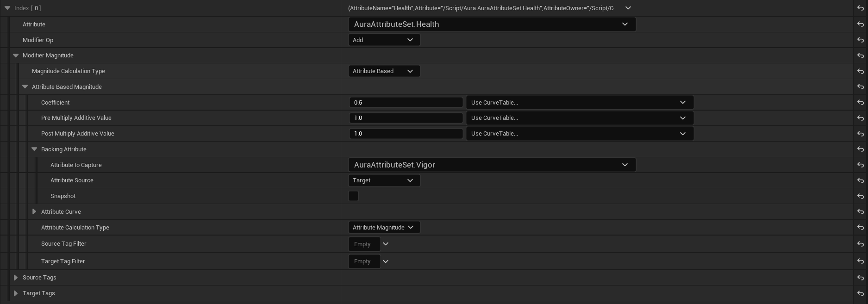Image resolution: width=868 pixels, height=304 pixels.
Task: Enable the Snapshot checkbox
Action: pos(353,196)
